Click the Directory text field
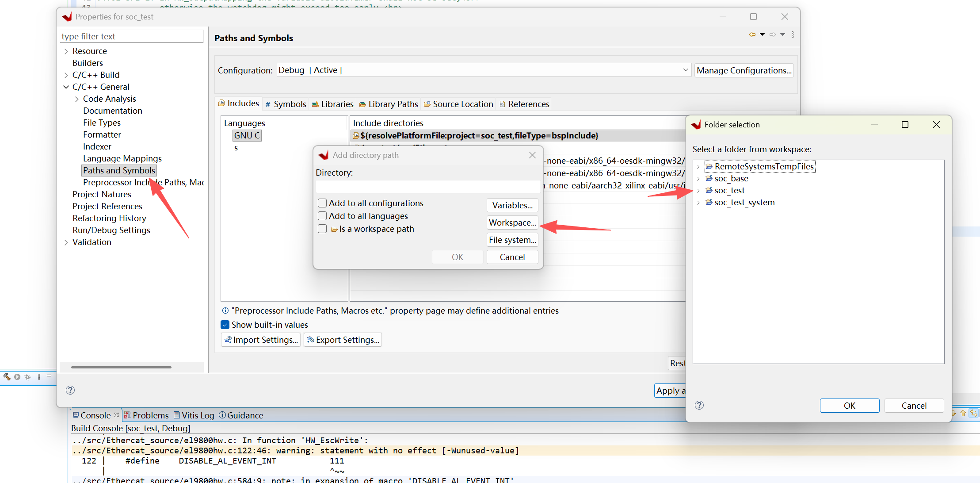The width and height of the screenshot is (980, 483). (428, 187)
